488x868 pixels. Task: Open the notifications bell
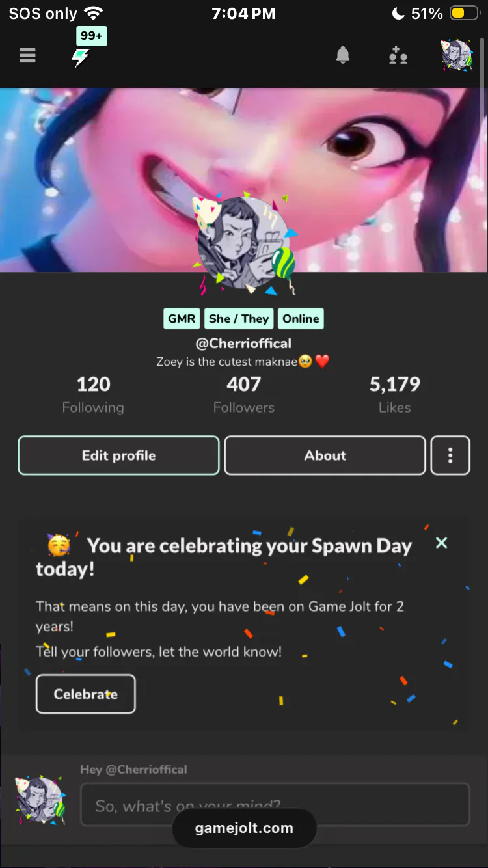(343, 56)
